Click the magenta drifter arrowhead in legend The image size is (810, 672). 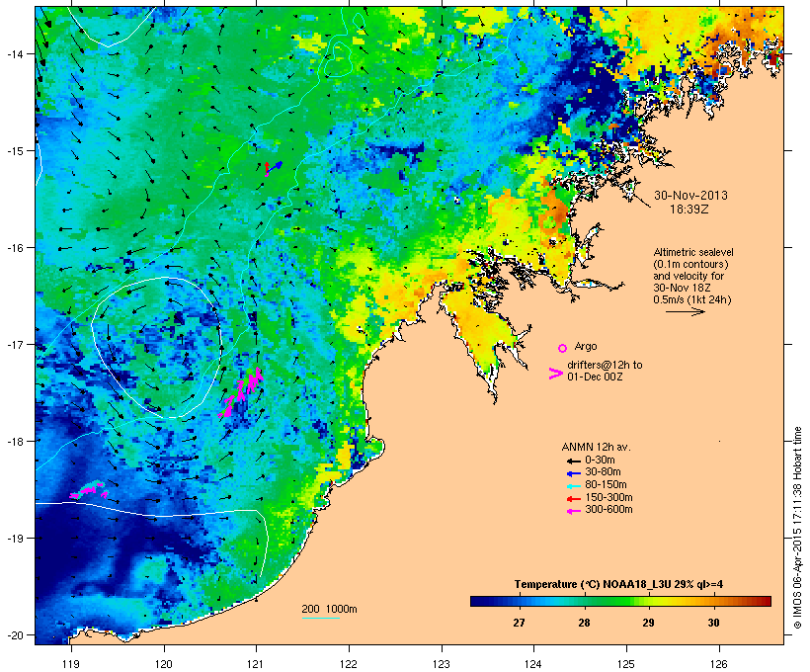555,374
